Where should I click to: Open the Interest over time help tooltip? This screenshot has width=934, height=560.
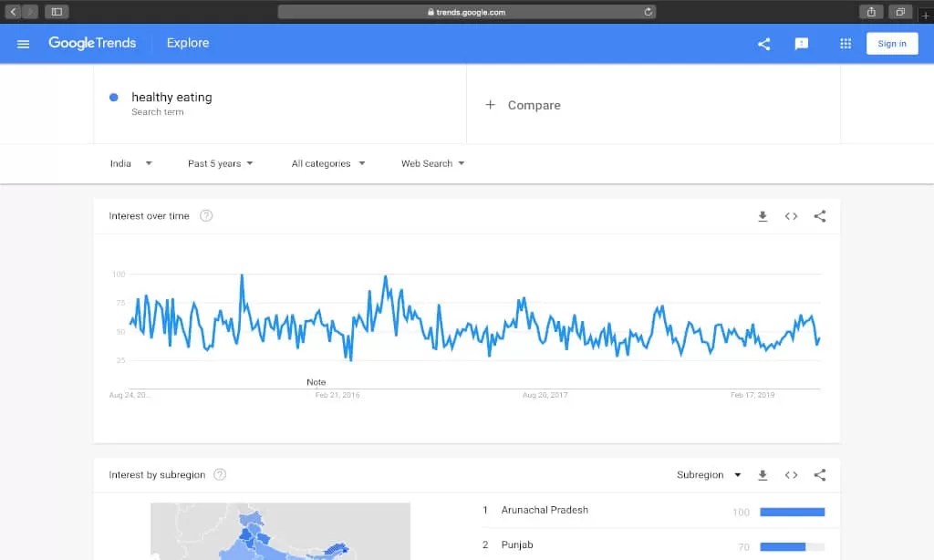206,215
